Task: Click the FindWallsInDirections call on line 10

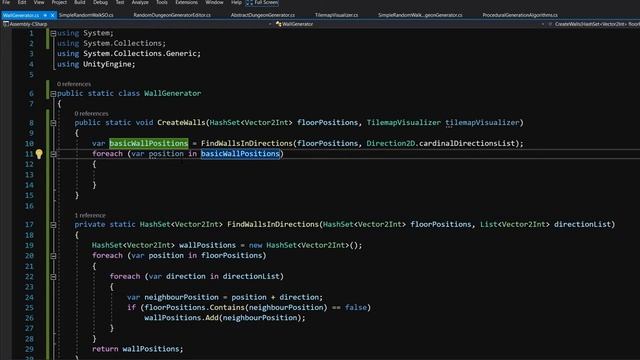Action: 247,143
